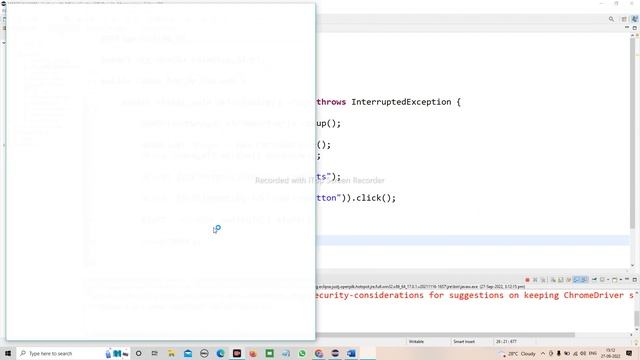Click the Eclipse toolbar Search magnifier icon
Image resolution: width=640 pixels, height=360 pixels.
pyautogui.click(x=611, y=19)
